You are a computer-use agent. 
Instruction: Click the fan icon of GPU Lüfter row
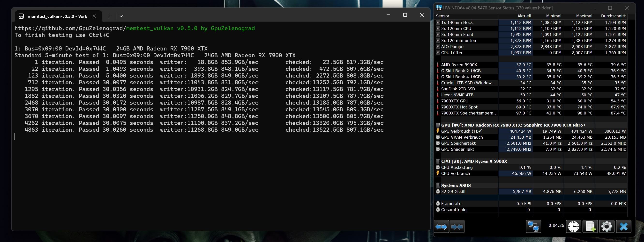coord(438,53)
